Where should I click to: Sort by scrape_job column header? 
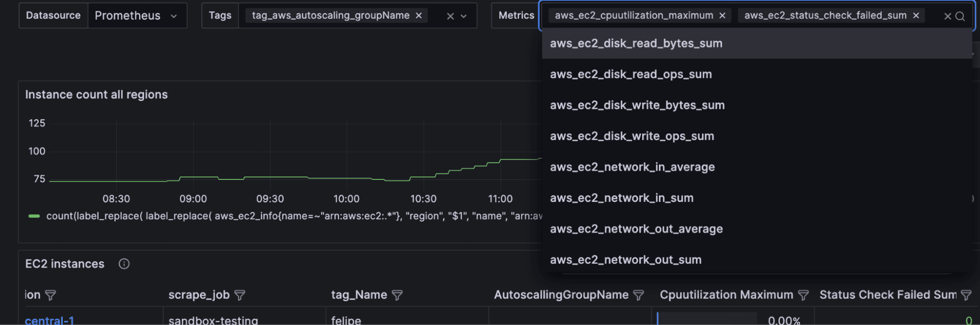199,295
